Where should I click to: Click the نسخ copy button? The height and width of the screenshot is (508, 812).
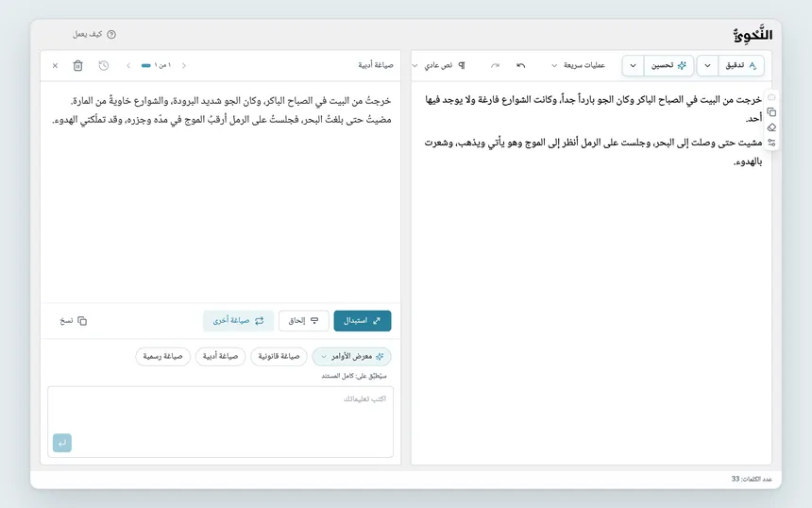[x=74, y=321]
